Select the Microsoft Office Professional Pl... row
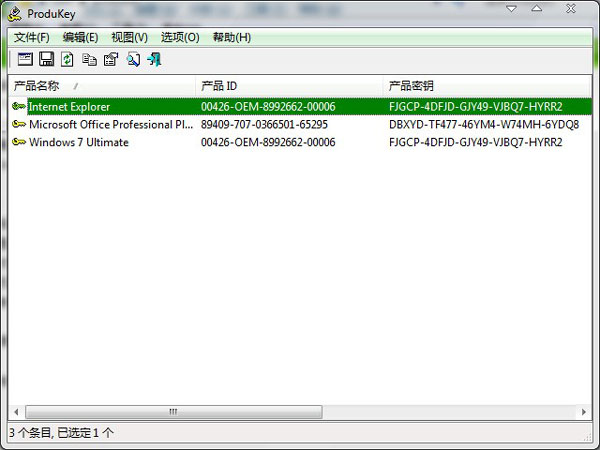This screenshot has height=450, width=600. (300, 124)
